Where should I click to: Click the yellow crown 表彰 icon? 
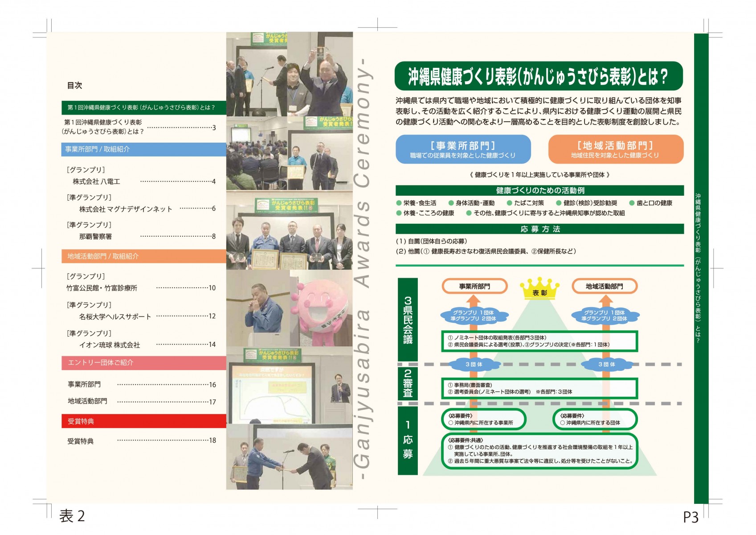click(x=539, y=288)
